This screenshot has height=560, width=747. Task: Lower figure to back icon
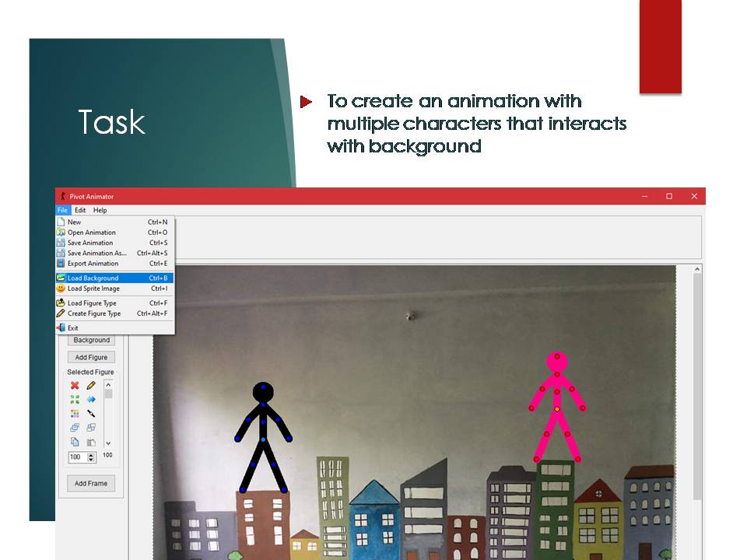pyautogui.click(x=91, y=428)
